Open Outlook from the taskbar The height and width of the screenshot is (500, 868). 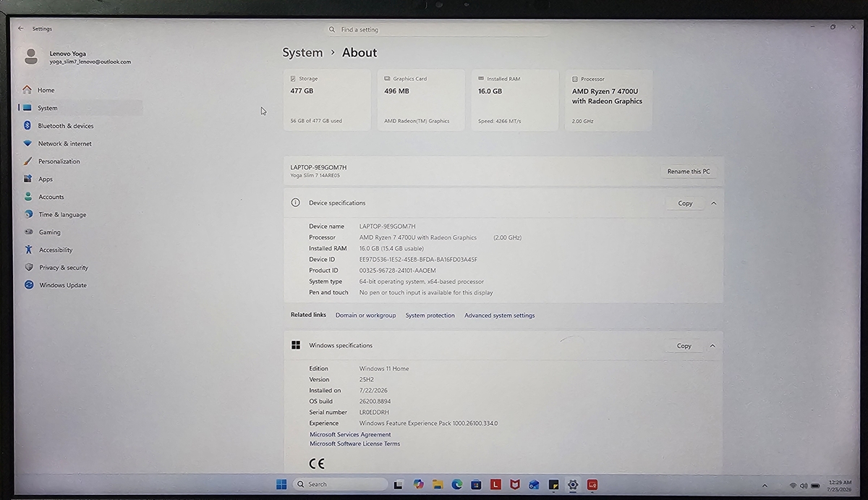[535, 484]
